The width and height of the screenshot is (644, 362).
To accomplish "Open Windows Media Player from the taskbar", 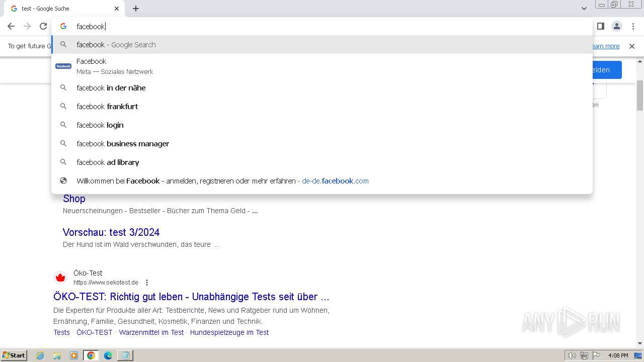I will (74, 355).
